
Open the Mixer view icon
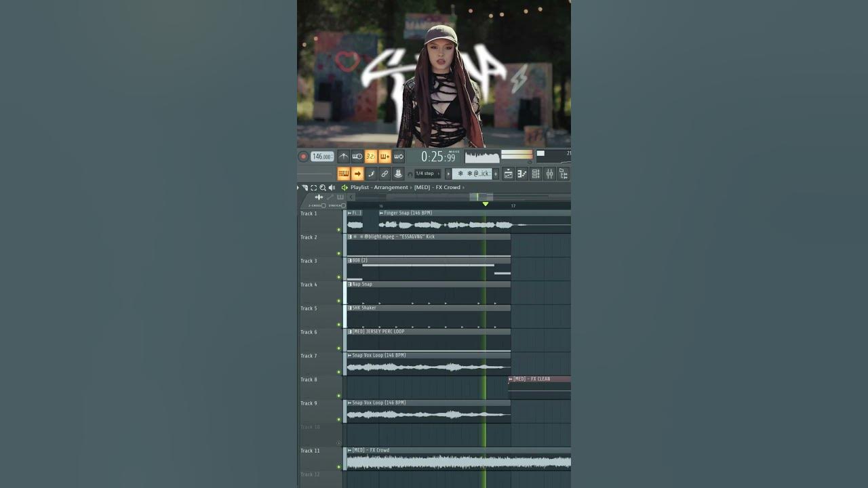(x=549, y=174)
